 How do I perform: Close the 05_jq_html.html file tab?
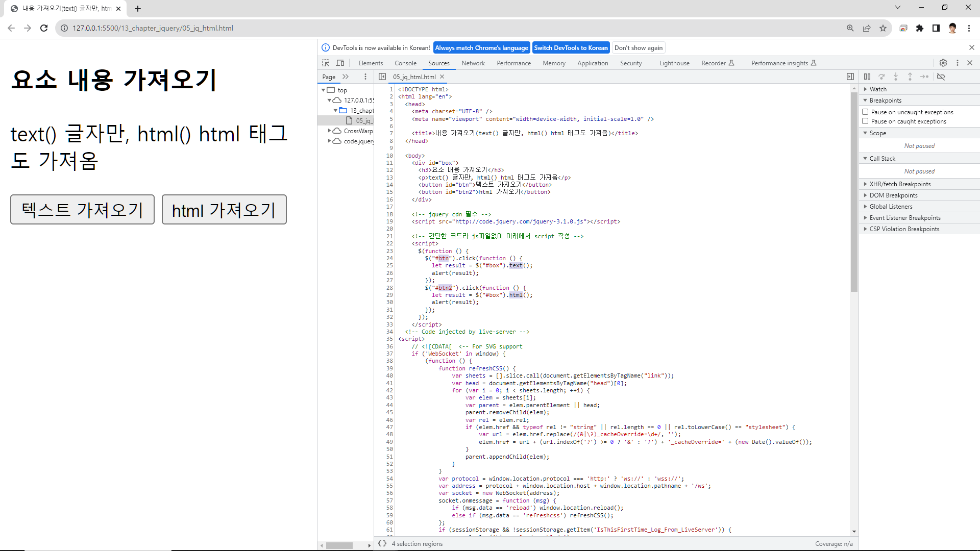(x=442, y=77)
